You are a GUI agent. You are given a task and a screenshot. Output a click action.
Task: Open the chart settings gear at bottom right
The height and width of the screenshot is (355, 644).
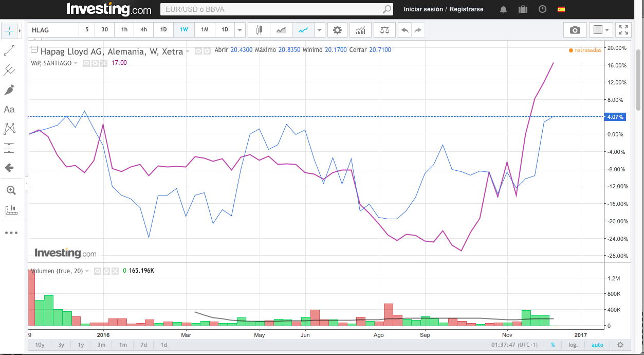point(620,345)
